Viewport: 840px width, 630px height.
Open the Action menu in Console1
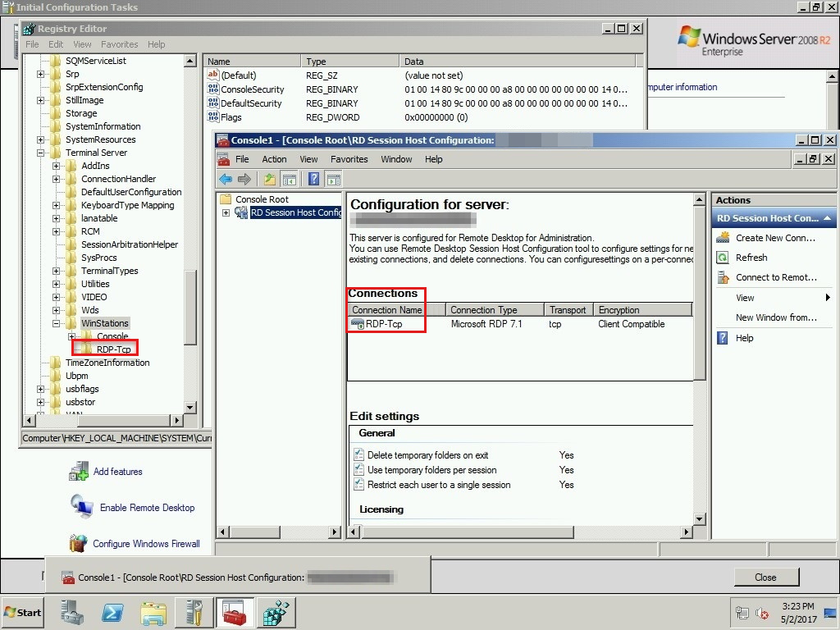[274, 159]
